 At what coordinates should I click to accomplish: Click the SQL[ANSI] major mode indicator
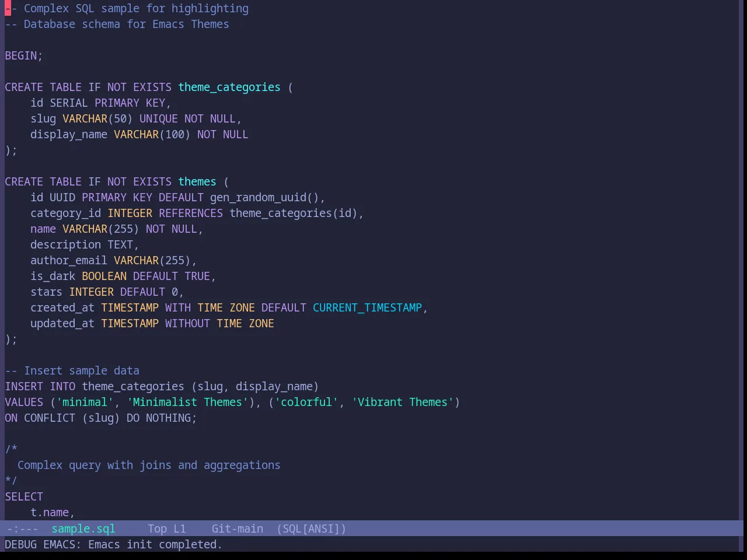click(311, 528)
